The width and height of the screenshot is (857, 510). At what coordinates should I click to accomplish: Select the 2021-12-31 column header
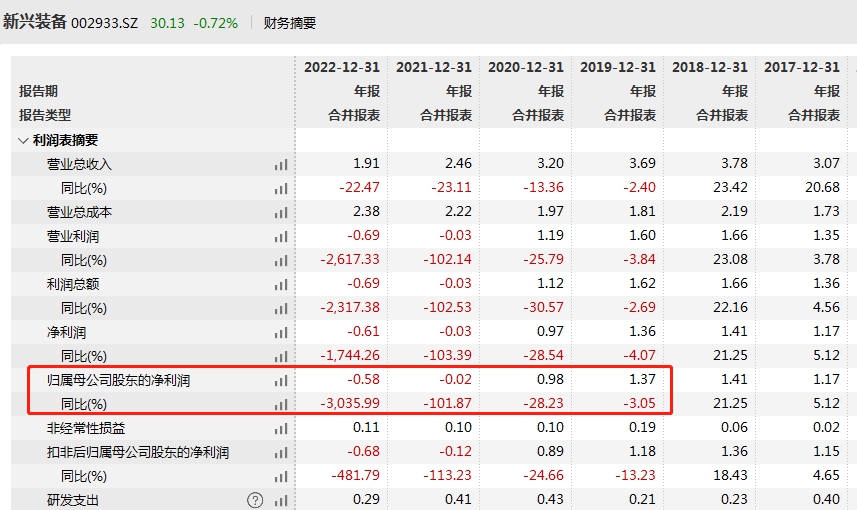[x=433, y=67]
